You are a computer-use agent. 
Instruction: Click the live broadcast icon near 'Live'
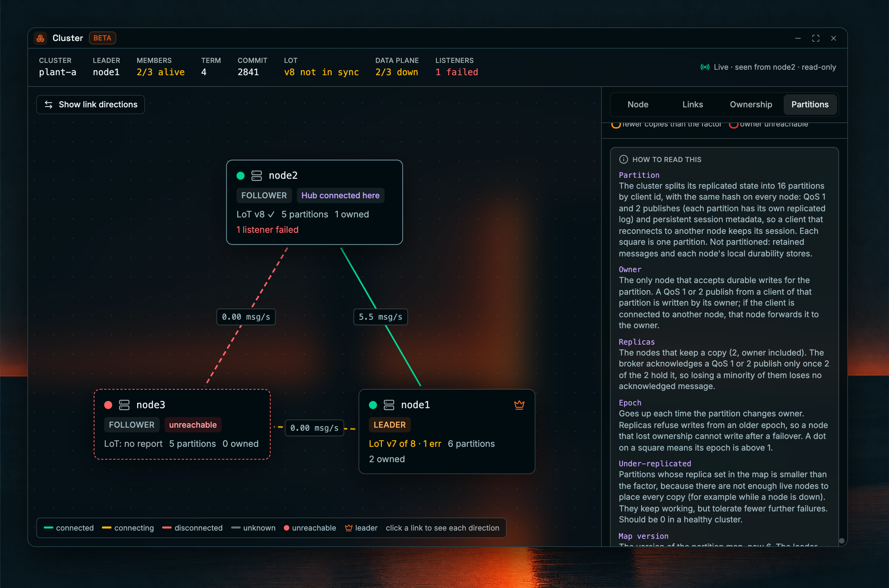pos(705,67)
